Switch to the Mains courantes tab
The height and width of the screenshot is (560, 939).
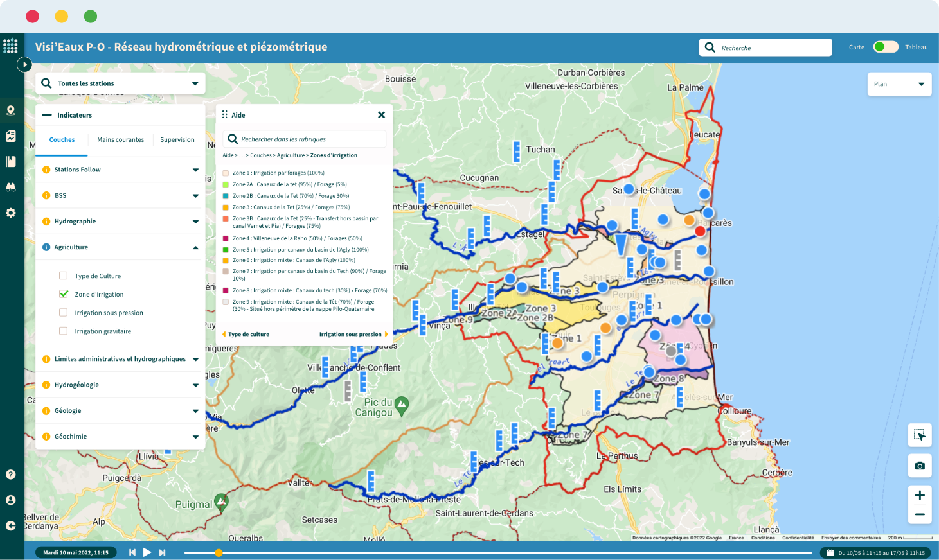(x=120, y=140)
